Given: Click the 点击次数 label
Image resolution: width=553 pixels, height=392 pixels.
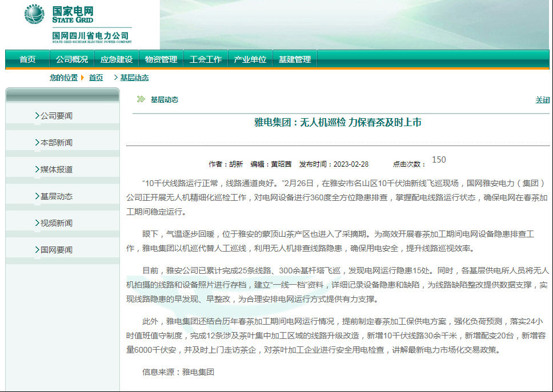Looking at the screenshot, I should 409,164.
